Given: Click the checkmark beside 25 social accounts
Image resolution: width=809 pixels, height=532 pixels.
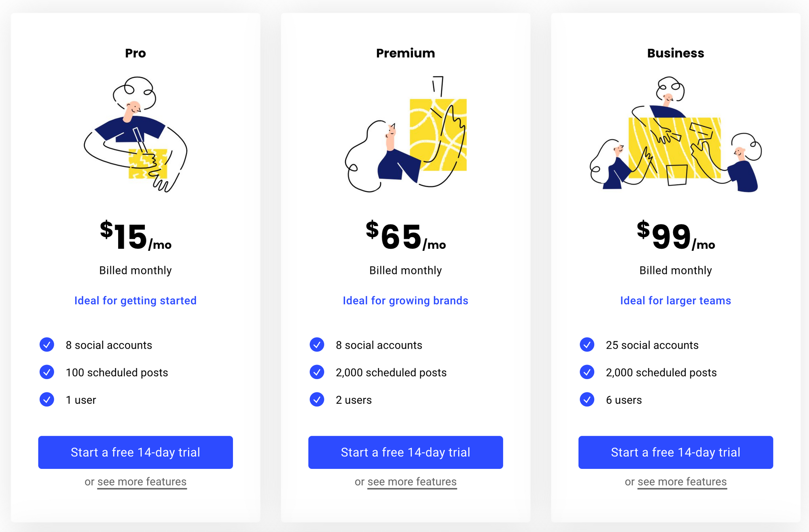Looking at the screenshot, I should pyautogui.click(x=587, y=345).
